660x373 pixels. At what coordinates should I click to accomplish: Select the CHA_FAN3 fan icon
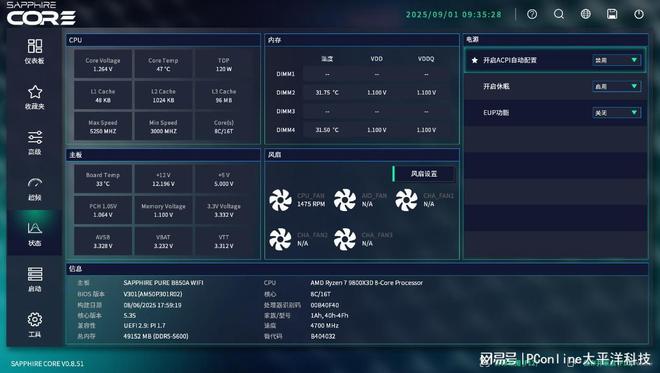345,239
